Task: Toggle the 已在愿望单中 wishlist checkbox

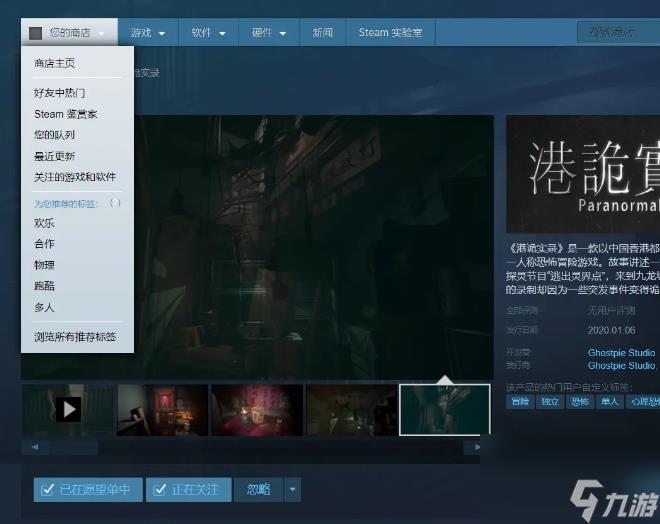Action: pos(88,489)
